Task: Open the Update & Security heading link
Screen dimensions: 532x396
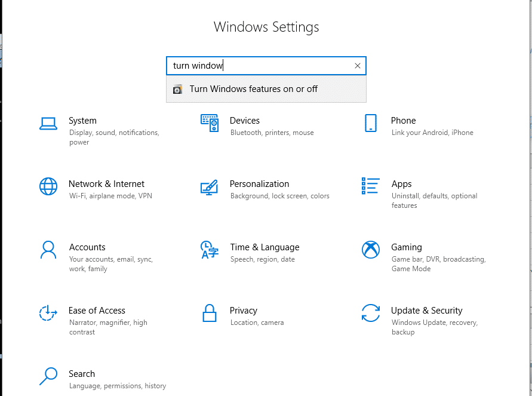Action: (426, 311)
